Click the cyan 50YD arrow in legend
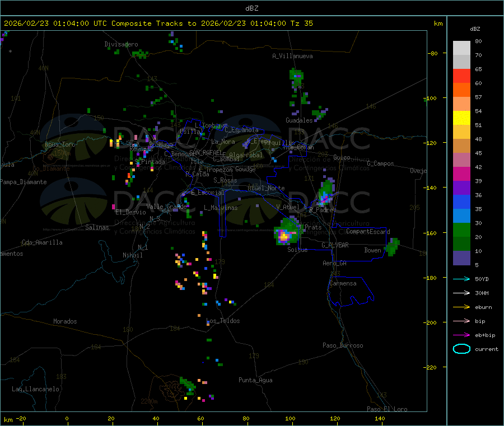The image size is (504, 426). click(x=461, y=279)
